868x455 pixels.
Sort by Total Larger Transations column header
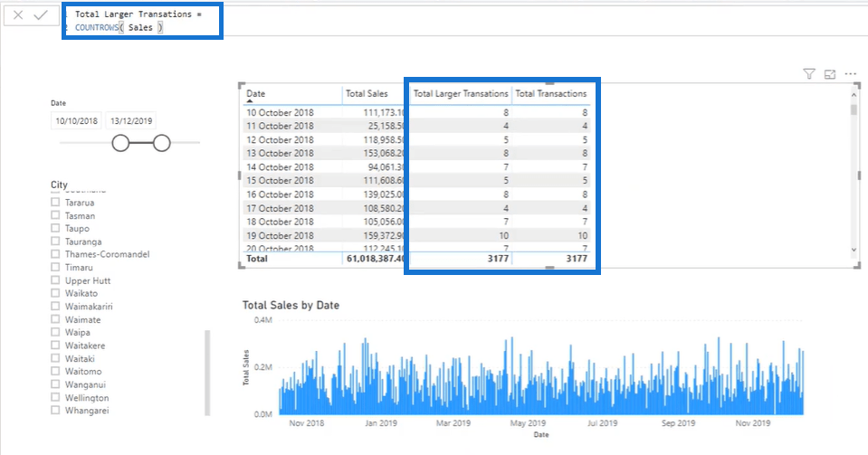(x=461, y=93)
